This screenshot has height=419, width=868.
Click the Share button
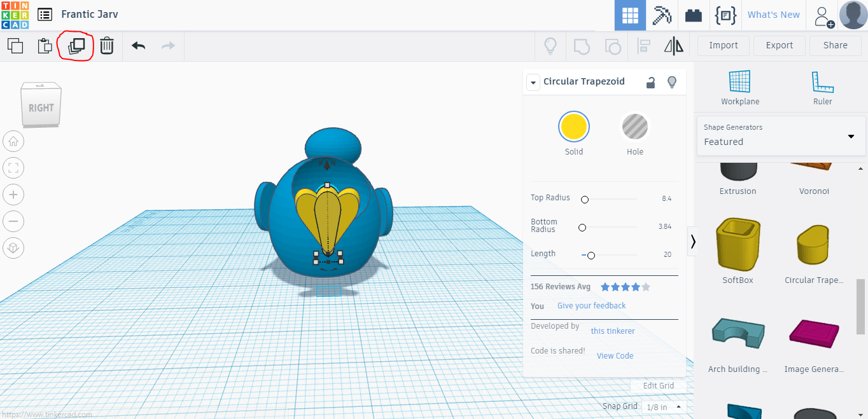point(836,46)
